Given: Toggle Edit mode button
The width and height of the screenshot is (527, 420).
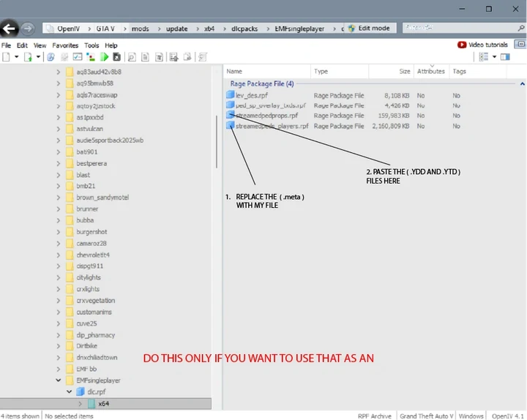Looking at the screenshot, I should coord(369,29).
